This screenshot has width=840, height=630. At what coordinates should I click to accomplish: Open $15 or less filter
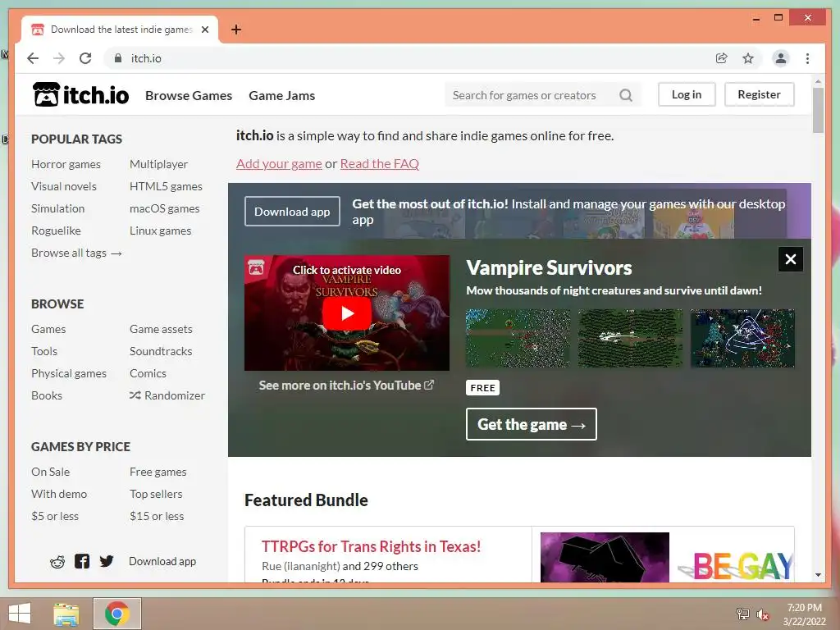click(x=157, y=517)
